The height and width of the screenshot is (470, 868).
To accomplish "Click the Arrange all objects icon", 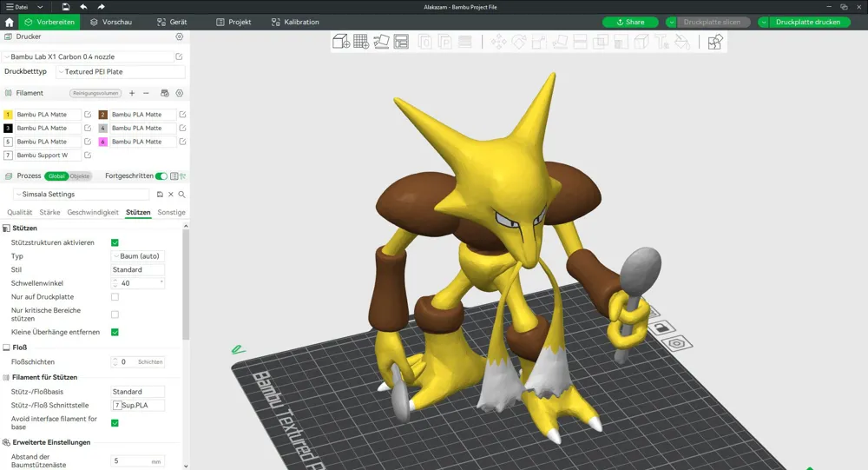I will tap(401, 42).
